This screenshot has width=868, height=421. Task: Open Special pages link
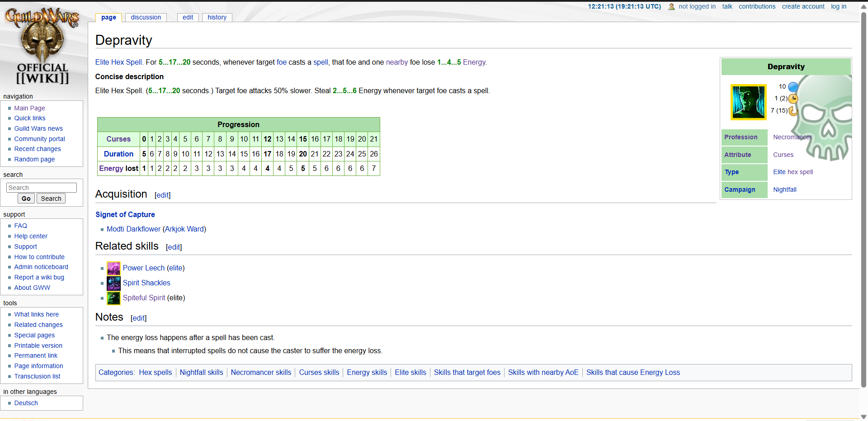coord(34,336)
